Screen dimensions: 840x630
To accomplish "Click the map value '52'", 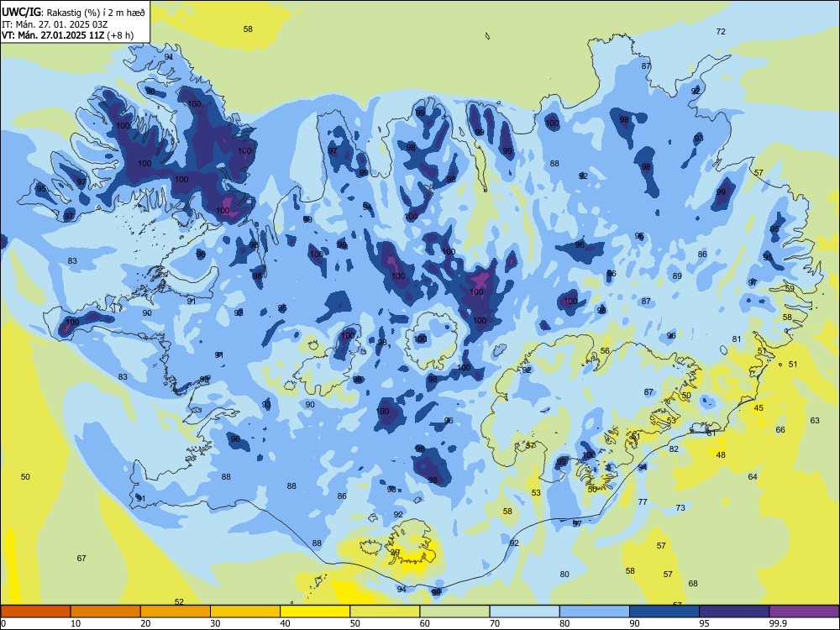I will click(179, 602).
